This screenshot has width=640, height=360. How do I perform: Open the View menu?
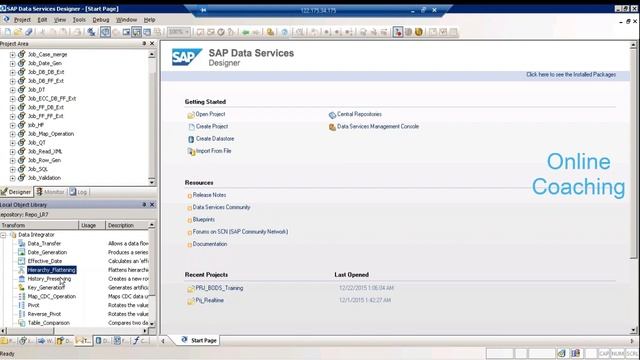coord(60,20)
